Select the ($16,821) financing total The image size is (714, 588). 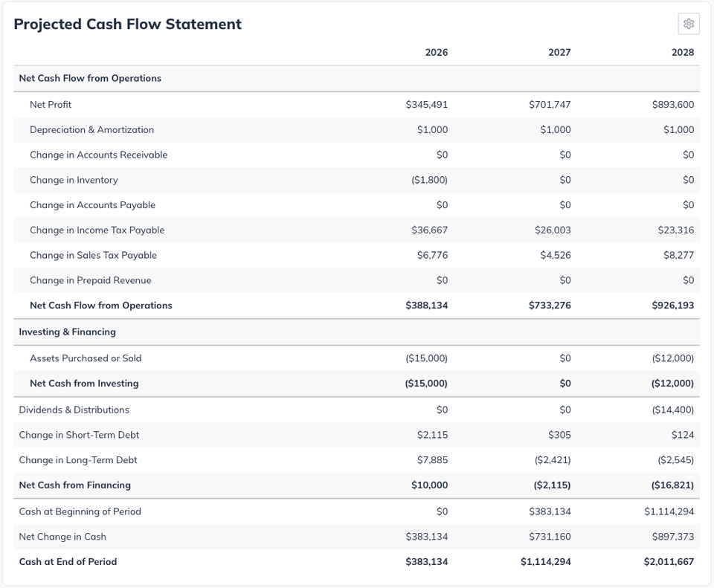click(672, 485)
